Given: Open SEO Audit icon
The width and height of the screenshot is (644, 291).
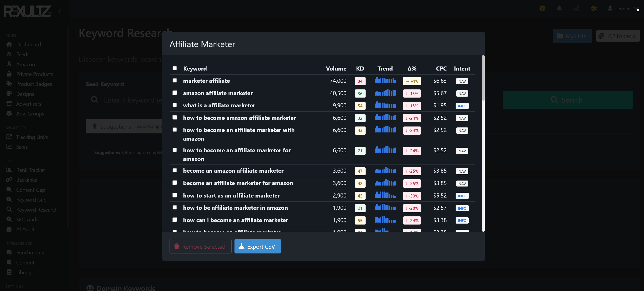Looking at the screenshot, I should (x=9, y=219).
